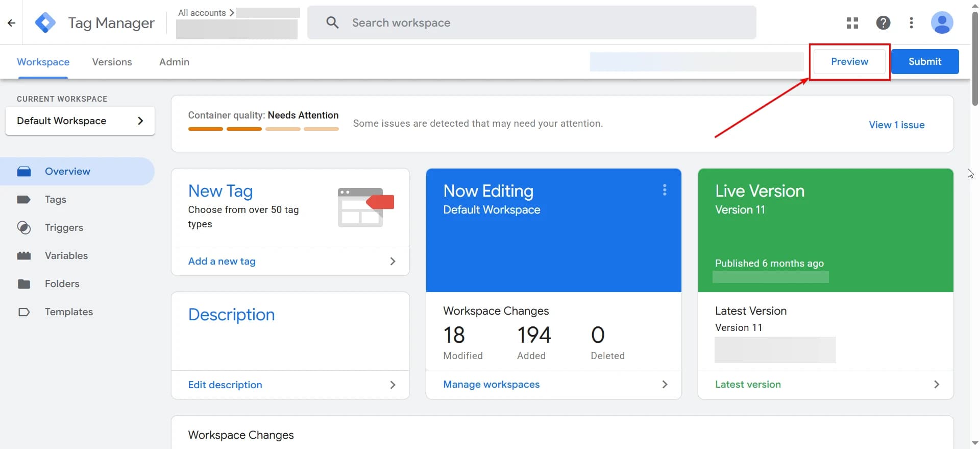Open Tags from the sidebar
The image size is (980, 449).
55,200
